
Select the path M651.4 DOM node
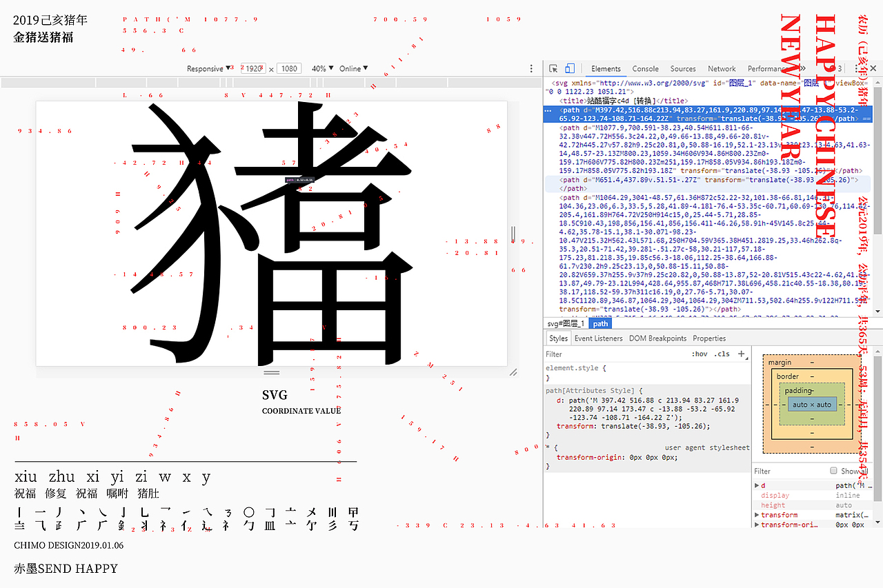[x=709, y=183]
